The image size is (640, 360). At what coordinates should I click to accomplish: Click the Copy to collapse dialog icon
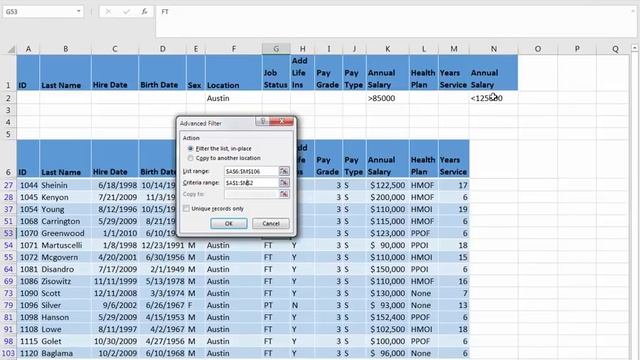pyautogui.click(x=284, y=194)
